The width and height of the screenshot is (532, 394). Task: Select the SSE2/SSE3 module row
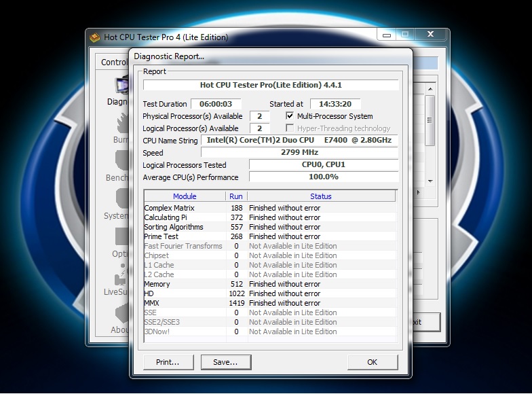point(270,322)
